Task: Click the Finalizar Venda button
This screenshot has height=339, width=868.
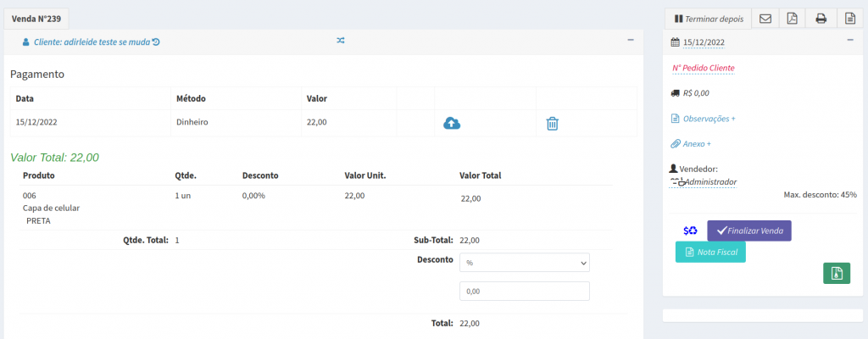Action: (x=749, y=231)
